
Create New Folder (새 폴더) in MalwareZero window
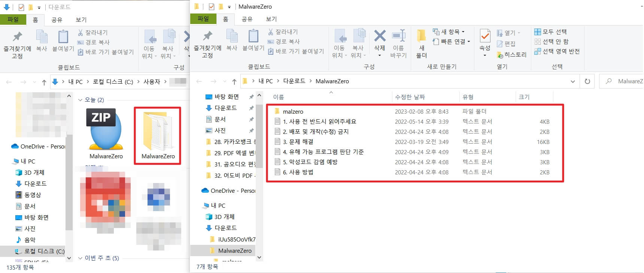pyautogui.click(x=422, y=43)
